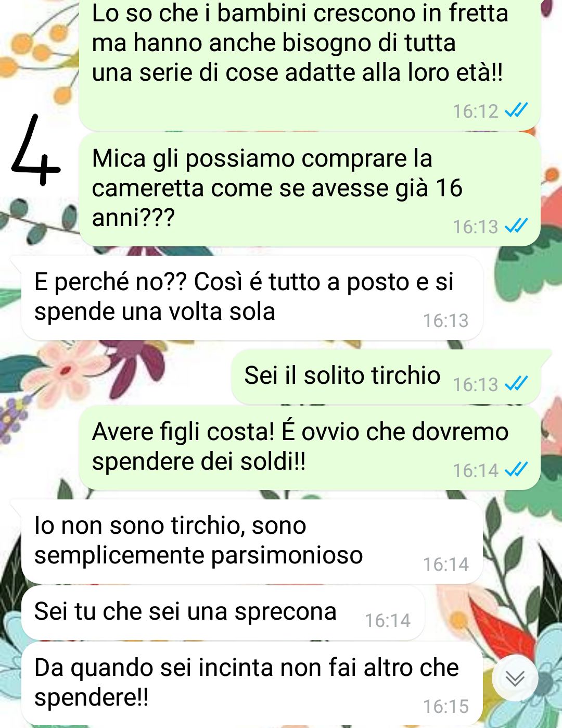562x728 pixels.
Task: Click the 16:15 timestamp on last message
Action: (446, 706)
